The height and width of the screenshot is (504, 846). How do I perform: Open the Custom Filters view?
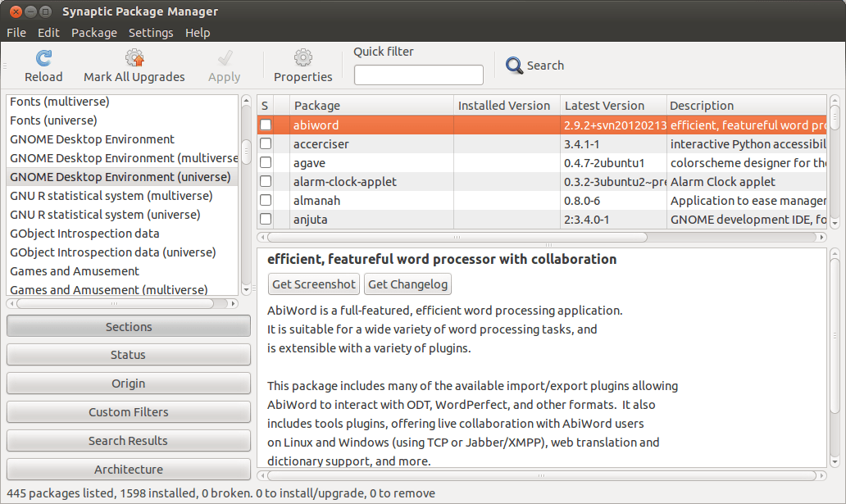(129, 411)
